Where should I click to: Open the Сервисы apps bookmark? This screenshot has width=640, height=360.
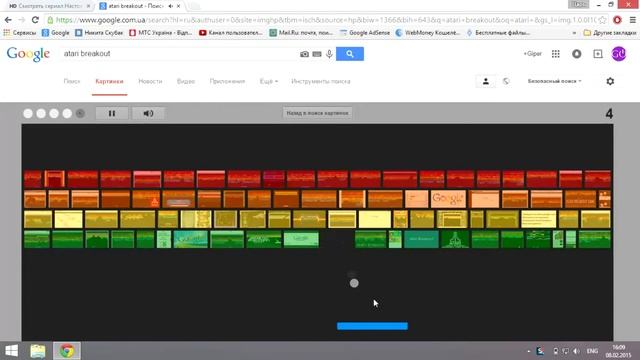(x=20, y=33)
